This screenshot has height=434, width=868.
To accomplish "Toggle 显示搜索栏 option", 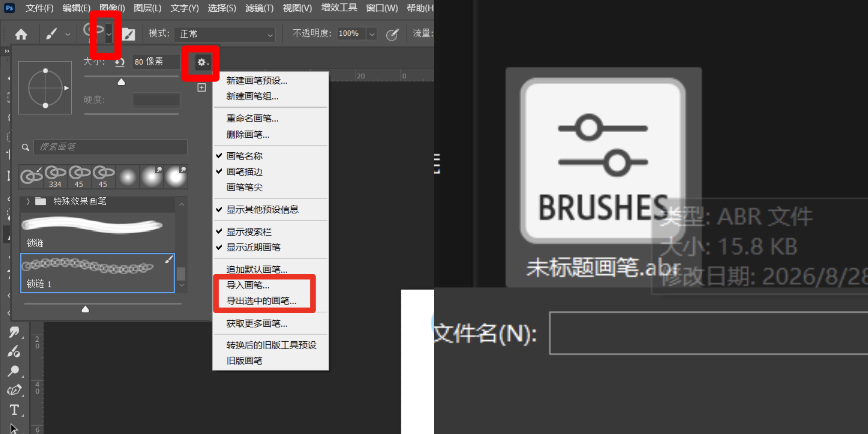I will [x=249, y=232].
